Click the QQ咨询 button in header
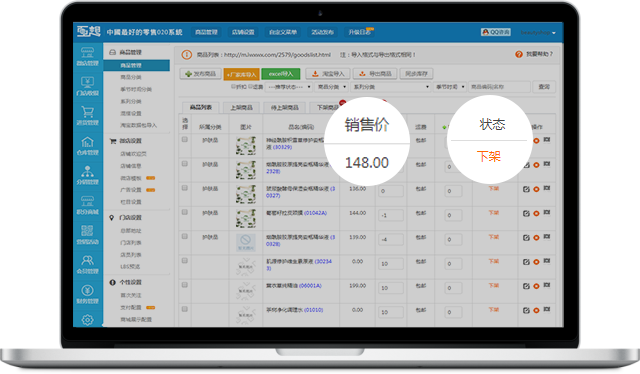Image resolution: width=640 pixels, height=374 pixels. coord(496,32)
